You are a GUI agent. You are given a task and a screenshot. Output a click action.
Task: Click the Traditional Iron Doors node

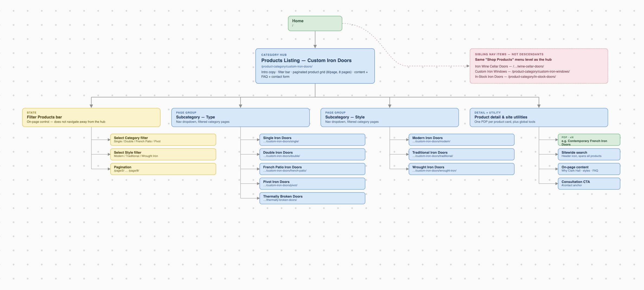click(x=461, y=154)
